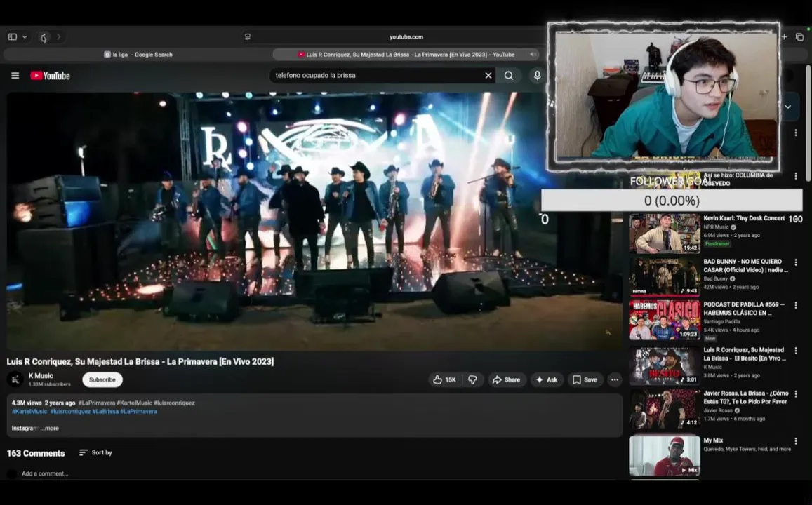Open the #luisrconriquez hashtag link
This screenshot has height=505, width=812.
point(70,411)
